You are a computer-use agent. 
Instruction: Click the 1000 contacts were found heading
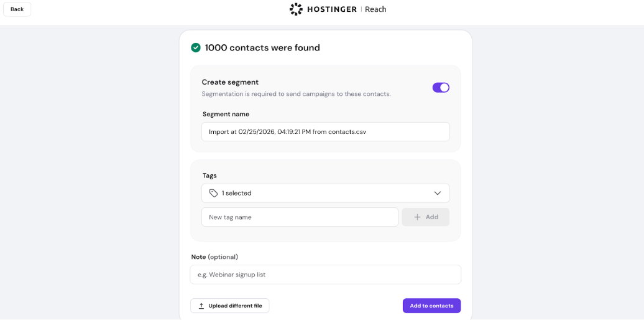click(262, 47)
